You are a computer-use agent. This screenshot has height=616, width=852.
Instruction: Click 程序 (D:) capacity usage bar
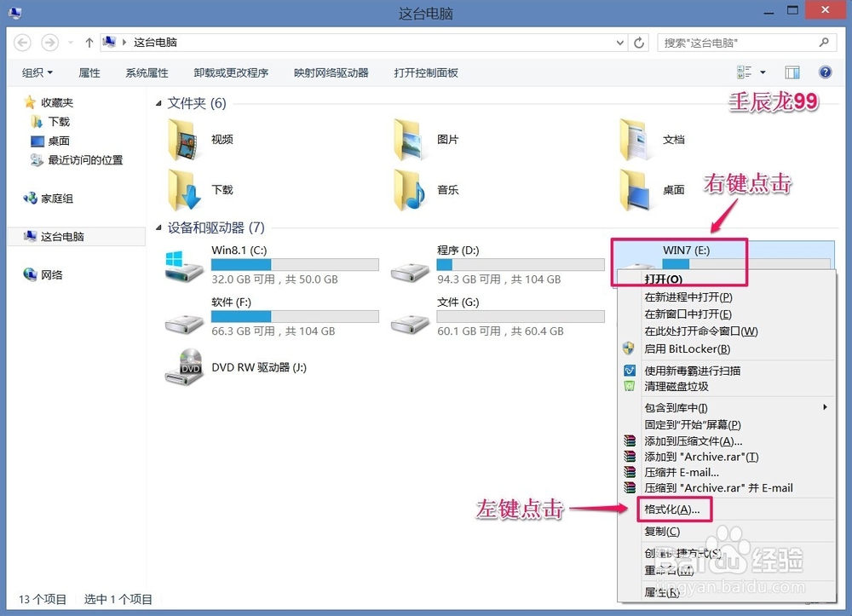coord(521,264)
